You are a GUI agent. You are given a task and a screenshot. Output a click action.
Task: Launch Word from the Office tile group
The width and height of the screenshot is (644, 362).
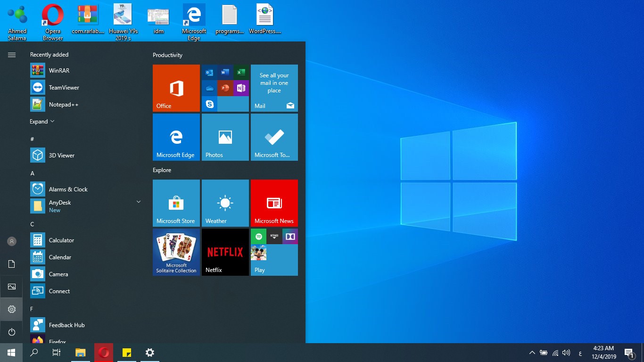point(225,72)
